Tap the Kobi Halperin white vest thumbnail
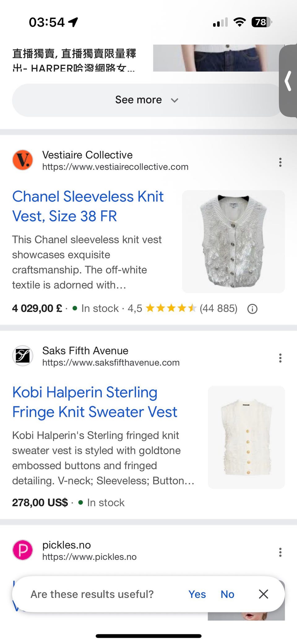The width and height of the screenshot is (297, 644). (246, 437)
